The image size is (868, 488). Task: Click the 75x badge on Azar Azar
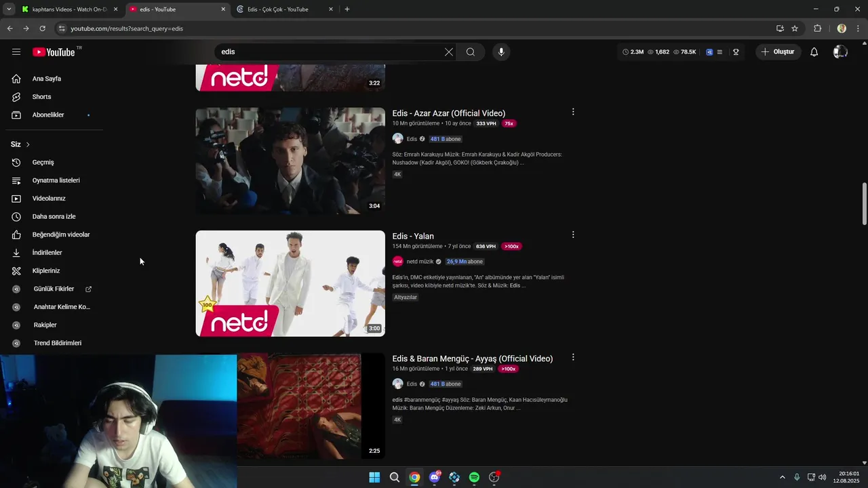tap(509, 123)
